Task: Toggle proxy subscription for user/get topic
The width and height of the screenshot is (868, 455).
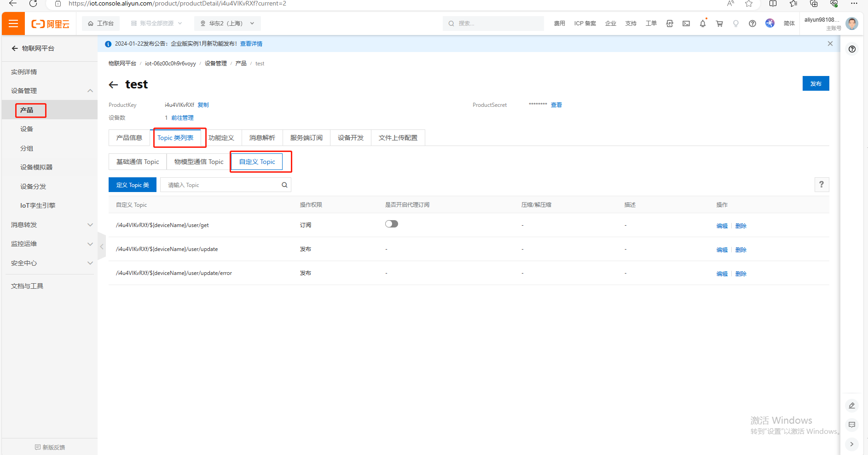Action: [x=391, y=224]
